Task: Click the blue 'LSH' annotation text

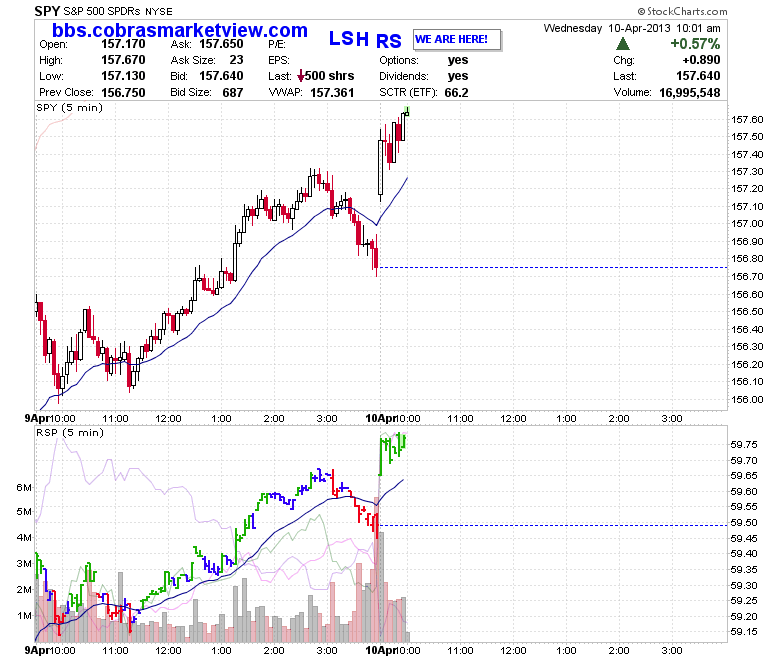Action: click(349, 39)
